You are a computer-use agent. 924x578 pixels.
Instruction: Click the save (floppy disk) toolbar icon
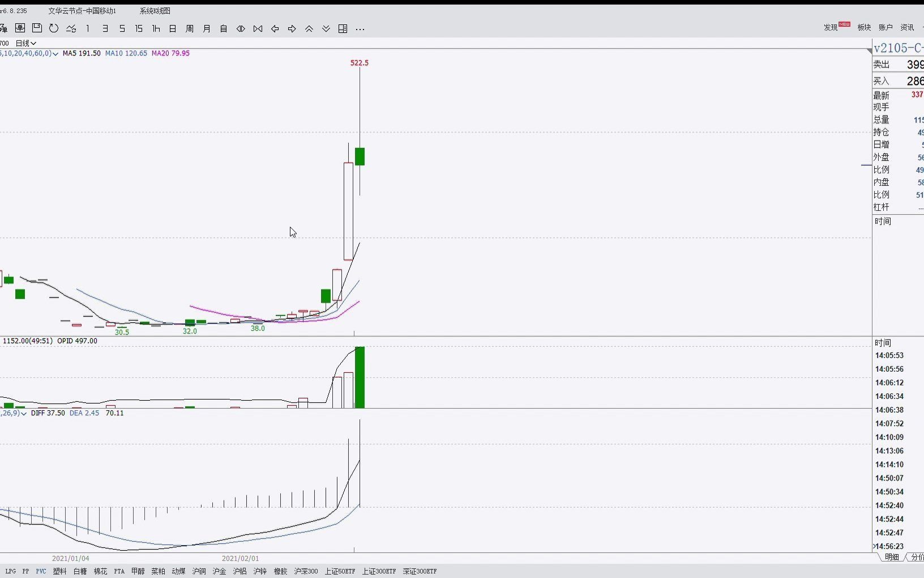(37, 28)
